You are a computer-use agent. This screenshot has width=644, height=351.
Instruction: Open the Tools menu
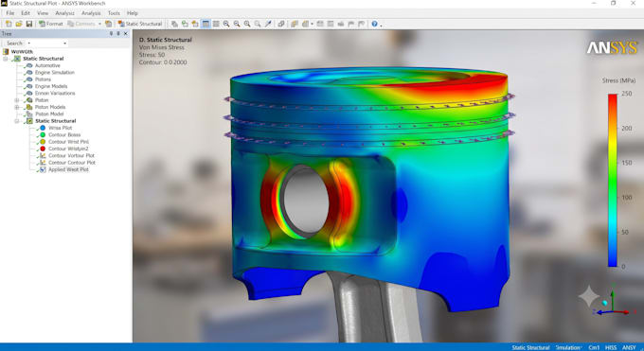pos(114,13)
